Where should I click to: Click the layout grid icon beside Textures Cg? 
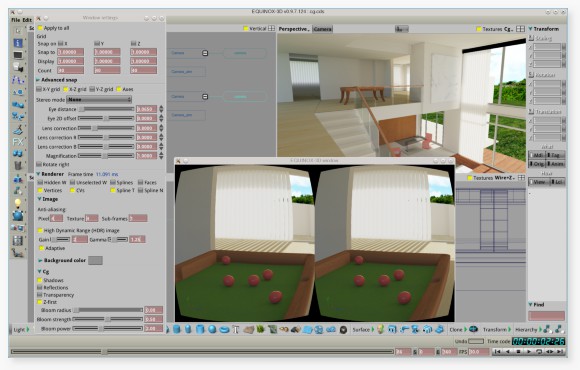coord(520,28)
